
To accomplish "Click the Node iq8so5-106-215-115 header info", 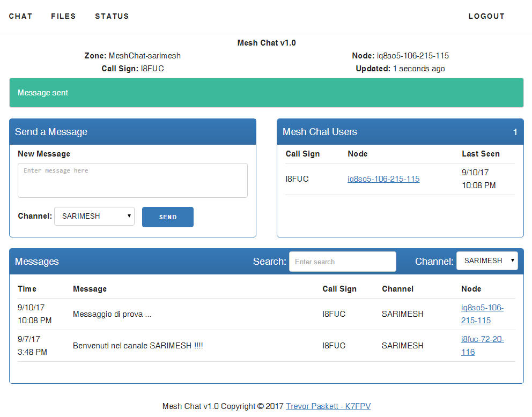I will [x=401, y=56].
